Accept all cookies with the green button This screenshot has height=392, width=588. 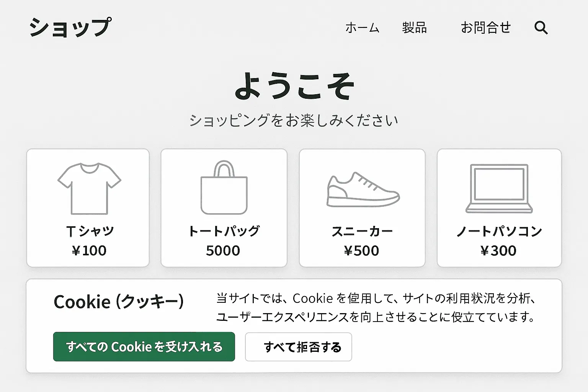pyautogui.click(x=144, y=347)
